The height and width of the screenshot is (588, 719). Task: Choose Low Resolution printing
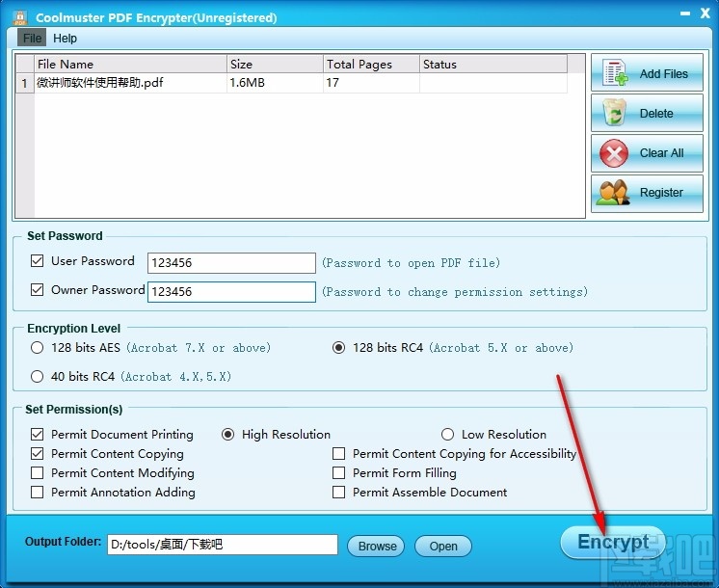(447, 434)
